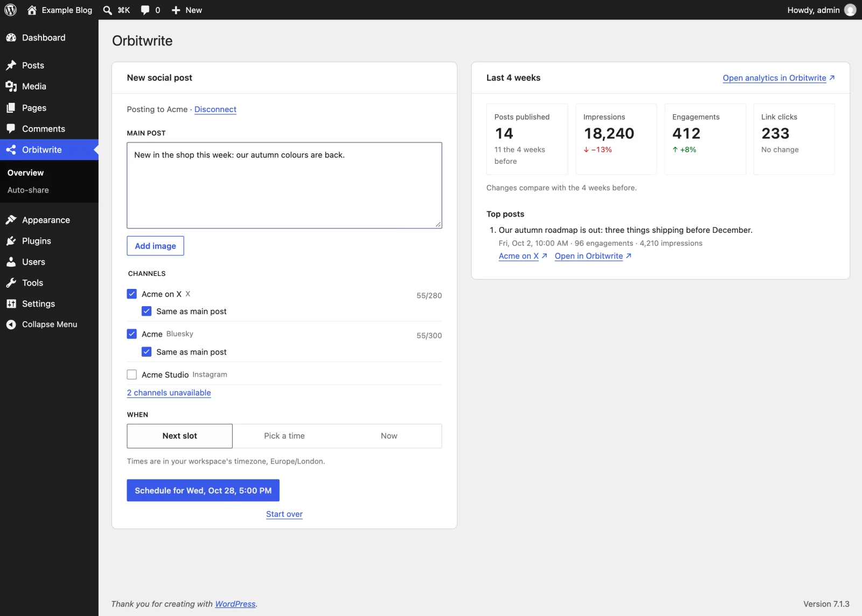
Task: Enable the Acme Studio Instagram channel
Action: pyautogui.click(x=131, y=374)
